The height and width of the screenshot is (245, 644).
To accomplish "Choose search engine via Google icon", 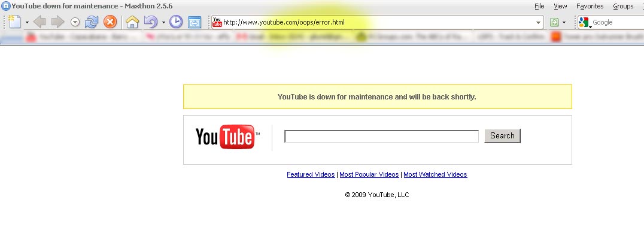I will (x=584, y=22).
